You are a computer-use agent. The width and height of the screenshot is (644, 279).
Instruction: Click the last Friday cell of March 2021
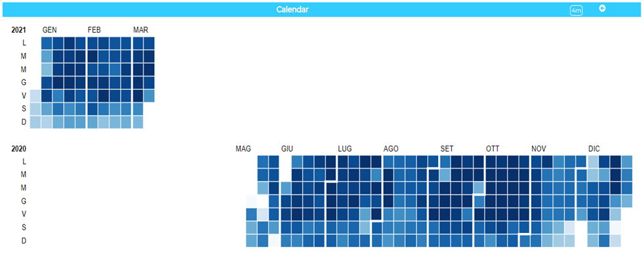point(149,96)
